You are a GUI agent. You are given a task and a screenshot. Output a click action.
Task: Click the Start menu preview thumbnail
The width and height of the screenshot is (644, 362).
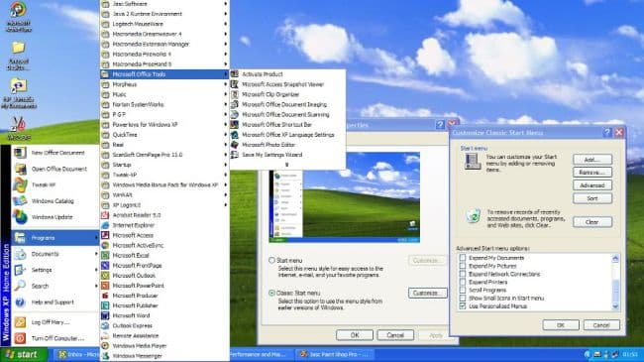click(x=344, y=197)
